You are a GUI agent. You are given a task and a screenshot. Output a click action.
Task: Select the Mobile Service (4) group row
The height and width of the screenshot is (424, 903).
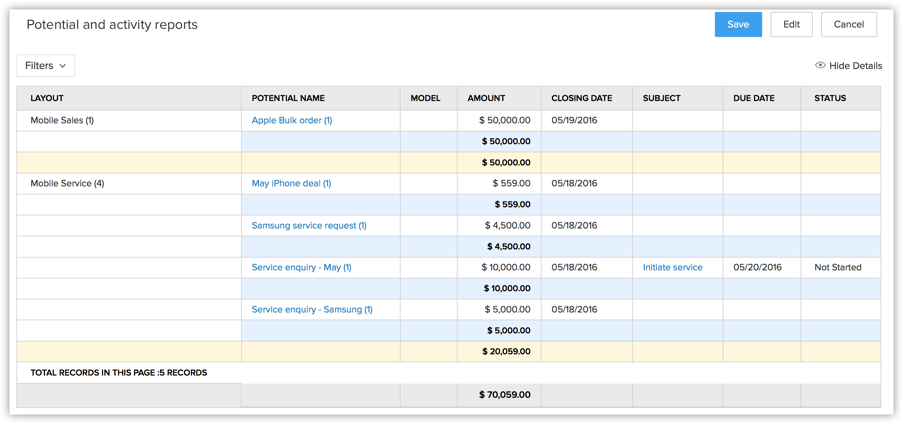67,183
